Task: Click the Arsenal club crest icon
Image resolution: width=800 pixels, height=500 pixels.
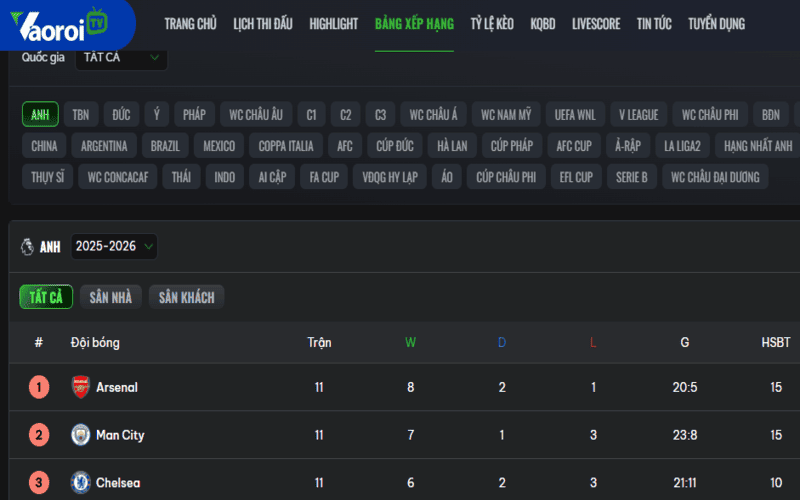Action: 80,387
